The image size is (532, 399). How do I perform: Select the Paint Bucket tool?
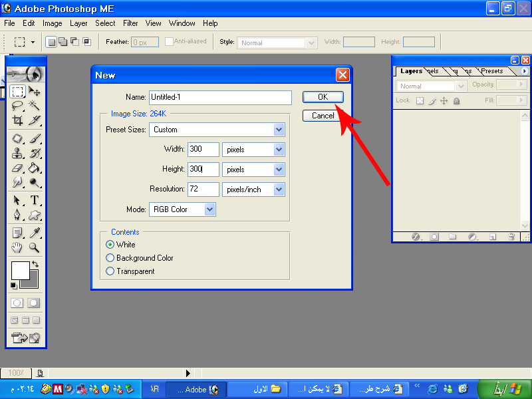35,168
